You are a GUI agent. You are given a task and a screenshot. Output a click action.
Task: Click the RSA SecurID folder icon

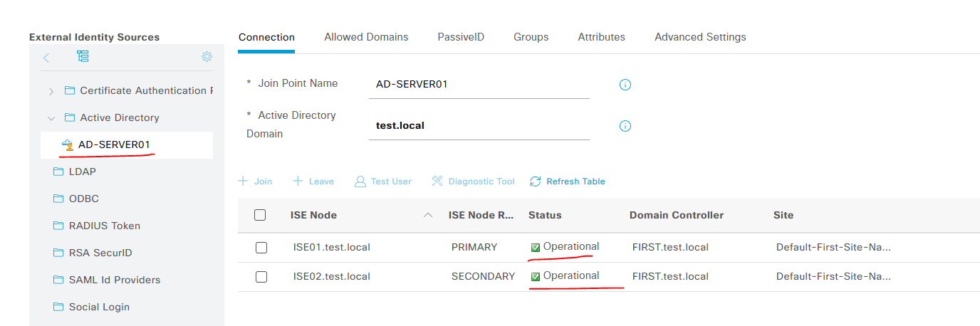tap(58, 253)
